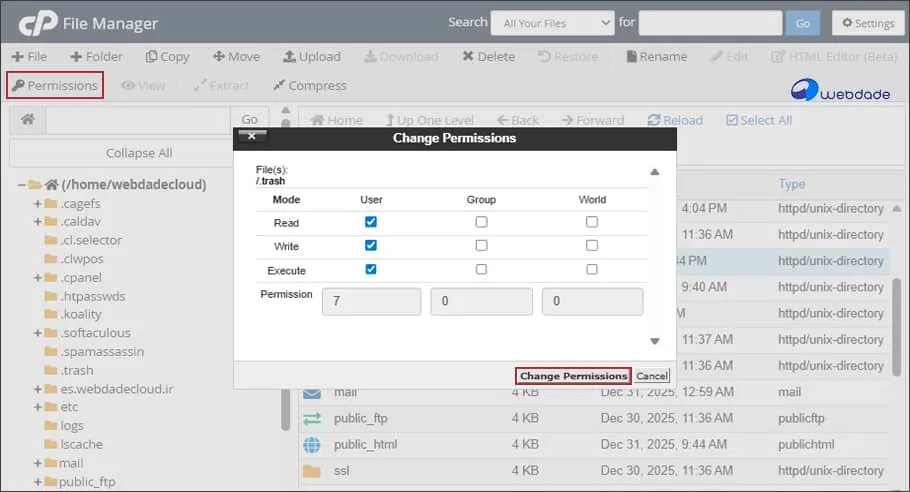Click the ssl folder icon
910x492 pixels.
312,471
